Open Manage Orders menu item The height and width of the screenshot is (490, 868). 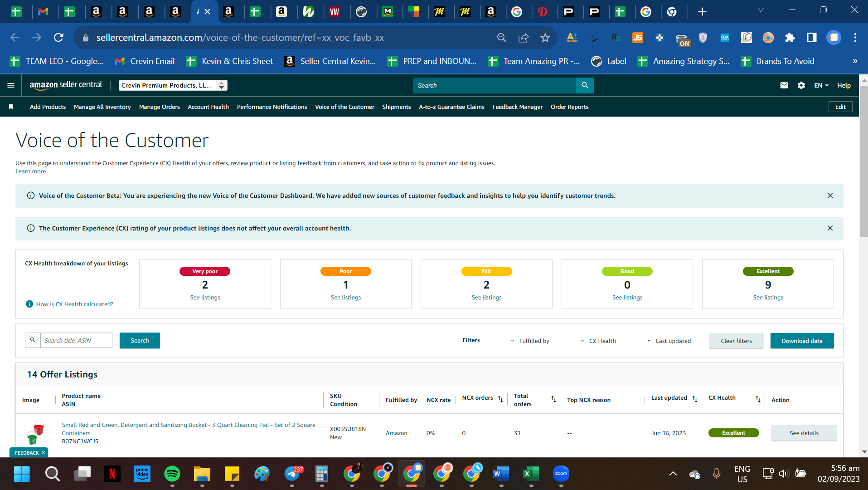click(x=160, y=107)
